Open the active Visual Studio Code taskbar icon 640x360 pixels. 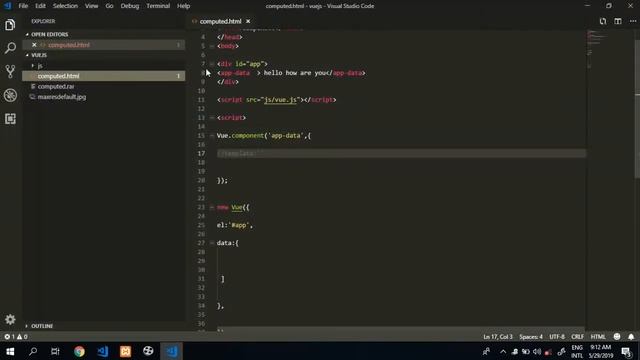point(172,351)
